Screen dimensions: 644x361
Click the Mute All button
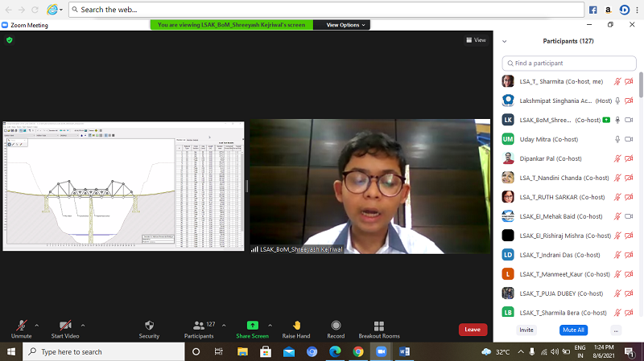(572, 330)
